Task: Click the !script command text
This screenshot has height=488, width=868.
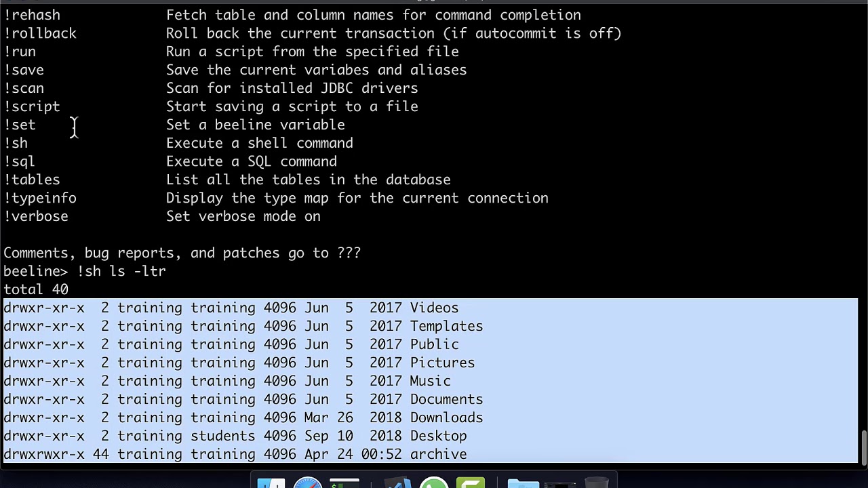Action: coord(32,106)
